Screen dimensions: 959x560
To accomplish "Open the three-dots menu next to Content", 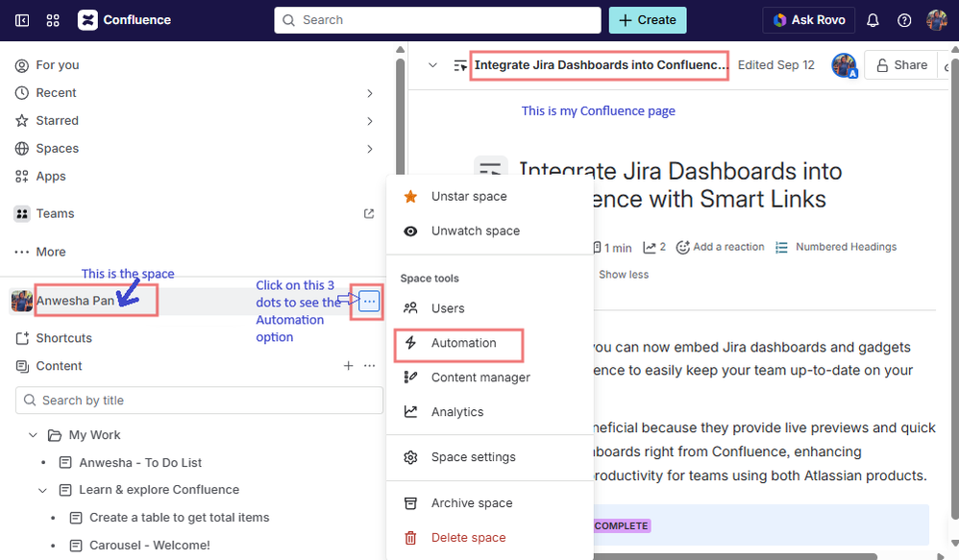I will click(369, 366).
